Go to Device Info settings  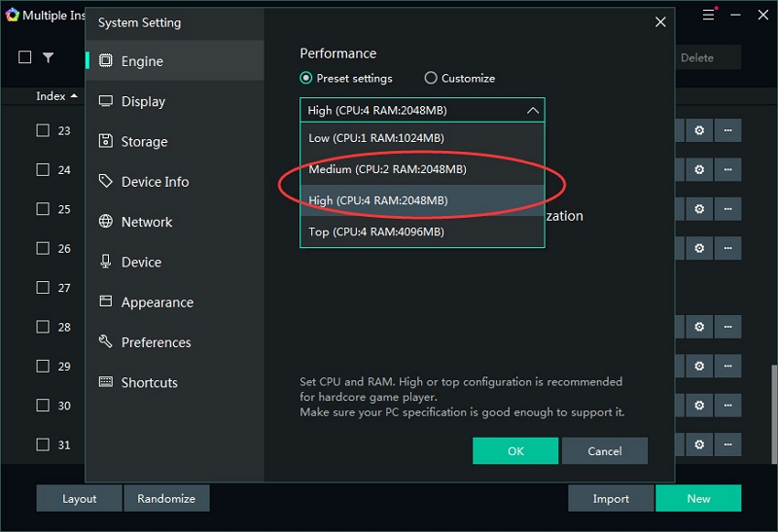pos(175,182)
